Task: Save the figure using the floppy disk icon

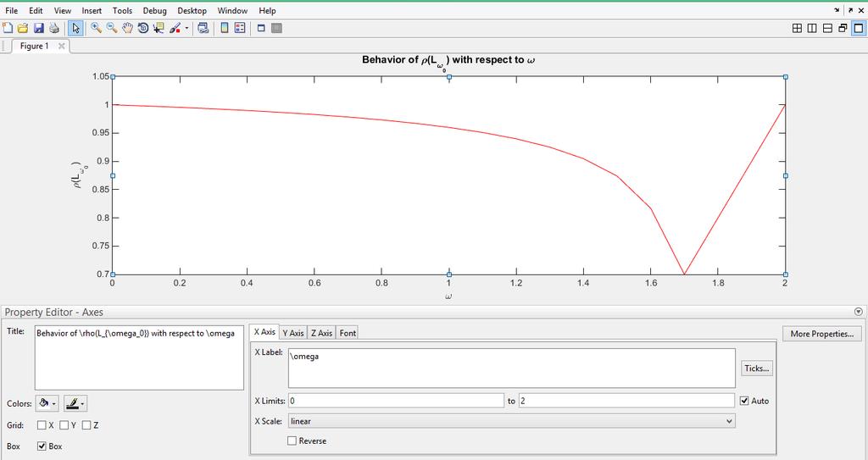Action: (38, 28)
